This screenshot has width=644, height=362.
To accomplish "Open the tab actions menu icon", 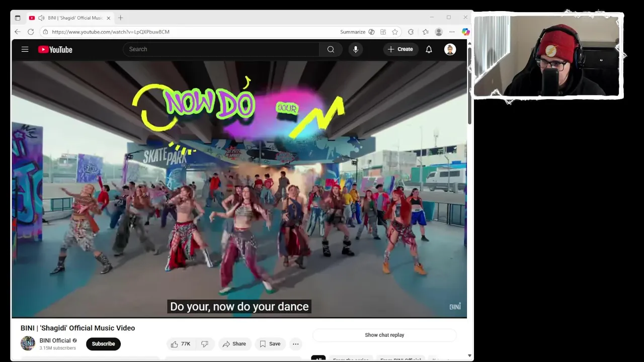I will pos(18,18).
